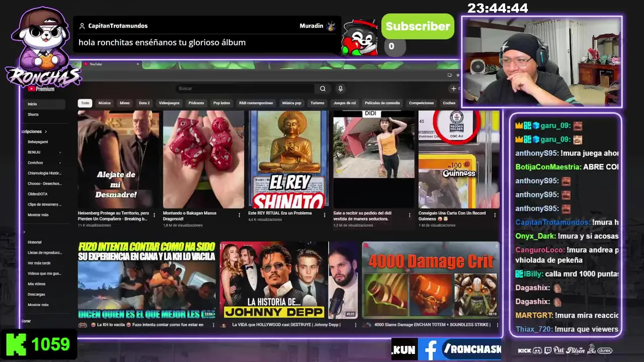The width and height of the screenshot is (644, 362).
Task: Close the YouTube browser tab
Action: point(137,64)
